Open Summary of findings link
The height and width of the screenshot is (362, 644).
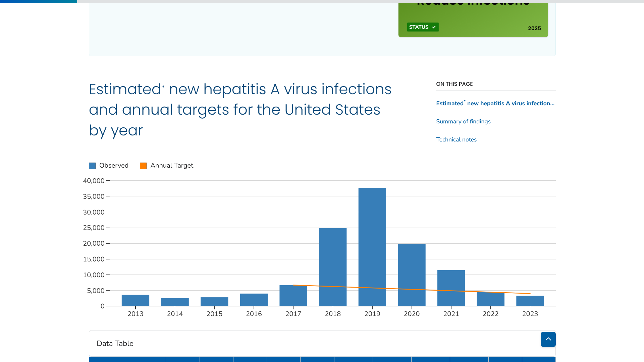[463, 121]
